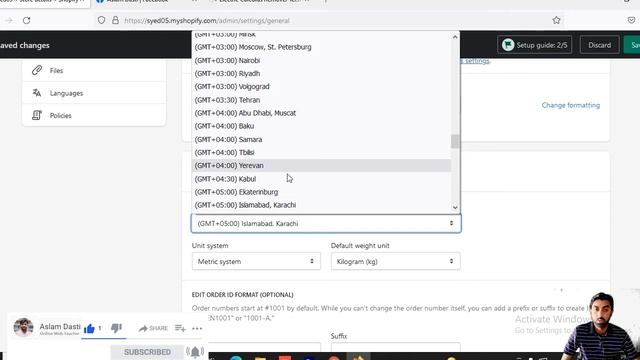Select (GMT+03:00) Nairobi time zone
Viewport: 640px width, 360px height.
(x=321, y=60)
